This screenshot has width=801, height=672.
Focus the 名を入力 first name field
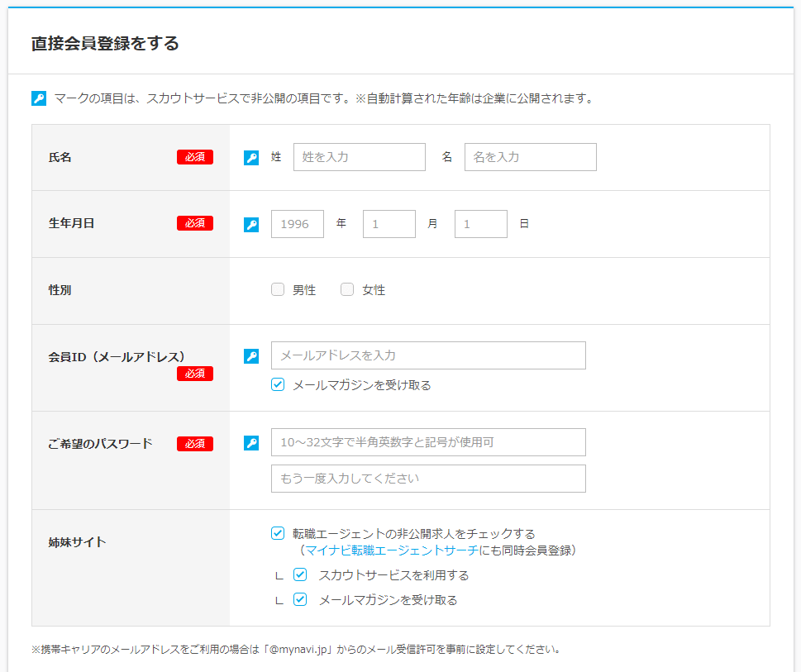(x=530, y=157)
